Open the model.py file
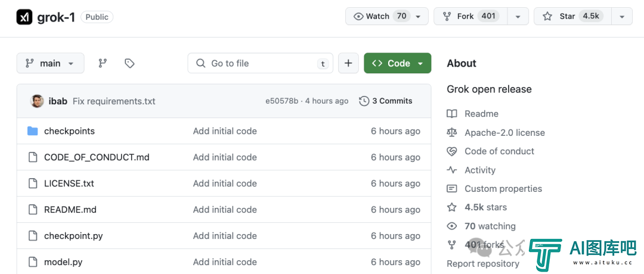The image size is (644, 274). pyautogui.click(x=63, y=261)
